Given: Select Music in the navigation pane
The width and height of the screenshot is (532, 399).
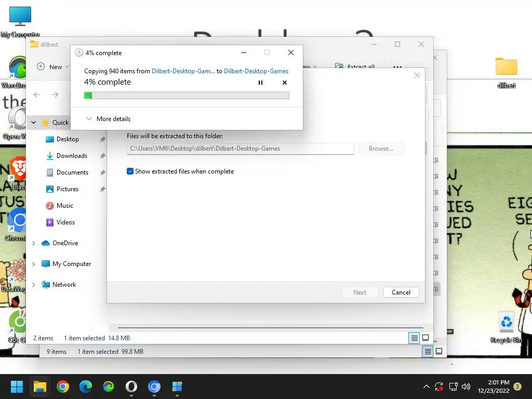Looking at the screenshot, I should point(65,206).
